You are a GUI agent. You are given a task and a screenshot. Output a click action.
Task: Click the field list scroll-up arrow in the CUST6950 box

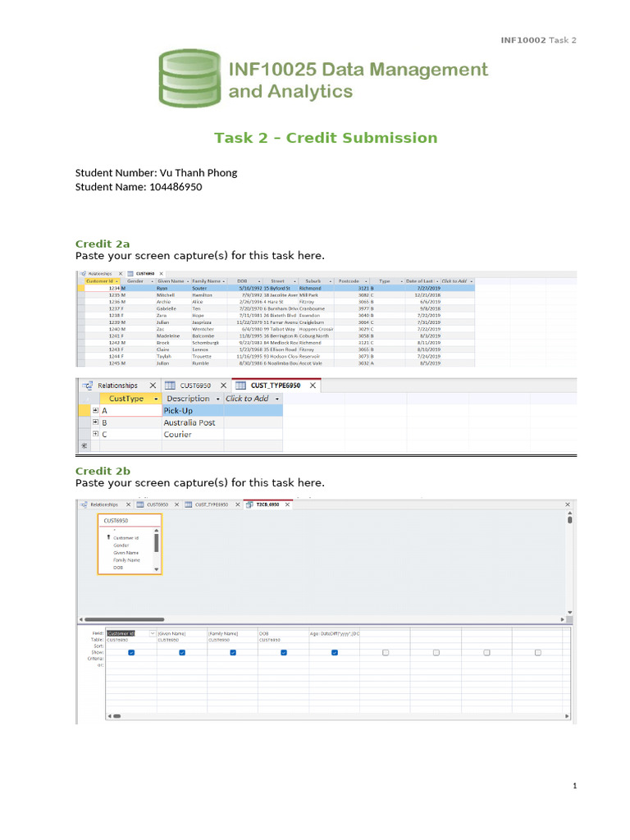pos(157,531)
